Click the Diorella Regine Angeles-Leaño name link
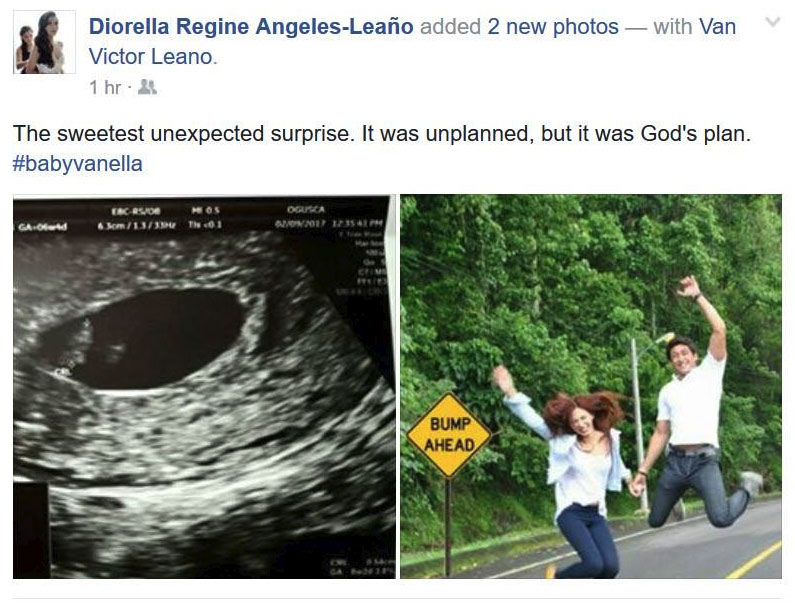Screen dimensions: 795x605 (x=251, y=26)
